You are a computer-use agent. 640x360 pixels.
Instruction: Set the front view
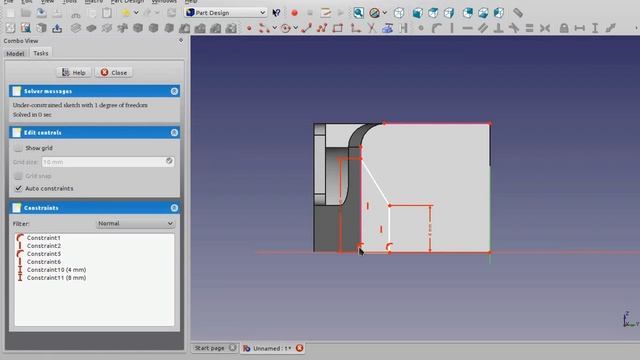(417, 13)
